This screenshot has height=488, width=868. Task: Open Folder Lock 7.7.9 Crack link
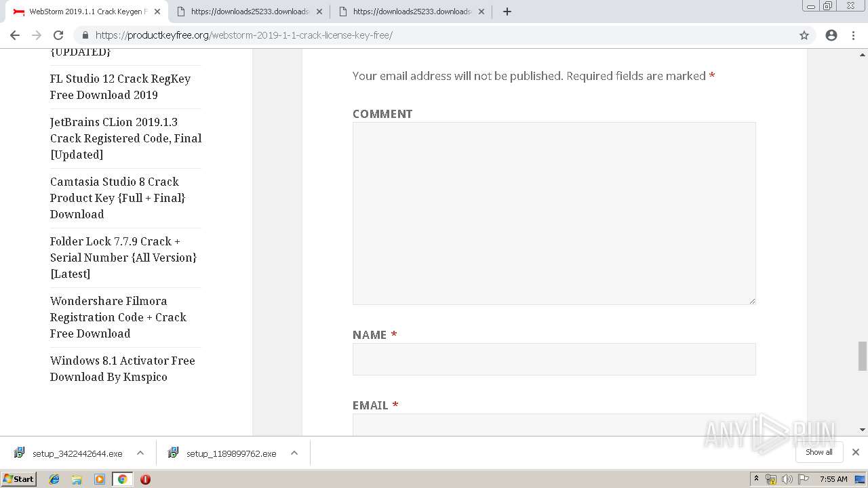(x=123, y=258)
